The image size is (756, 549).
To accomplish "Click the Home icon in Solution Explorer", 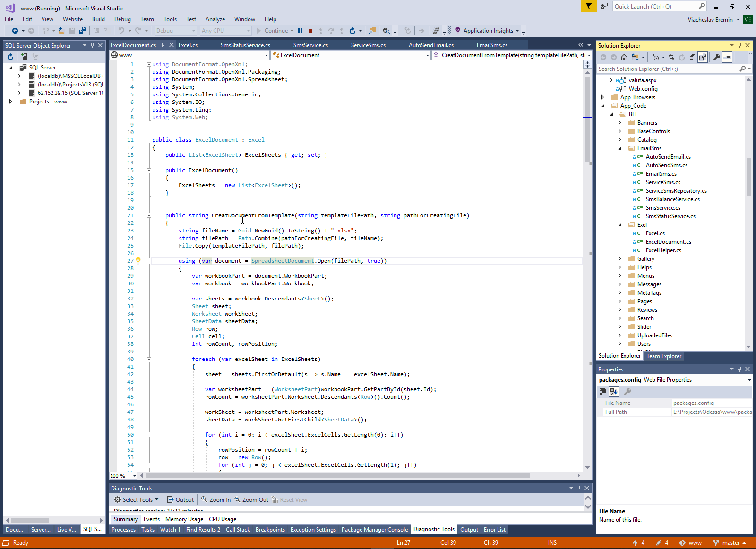I will [x=624, y=57].
